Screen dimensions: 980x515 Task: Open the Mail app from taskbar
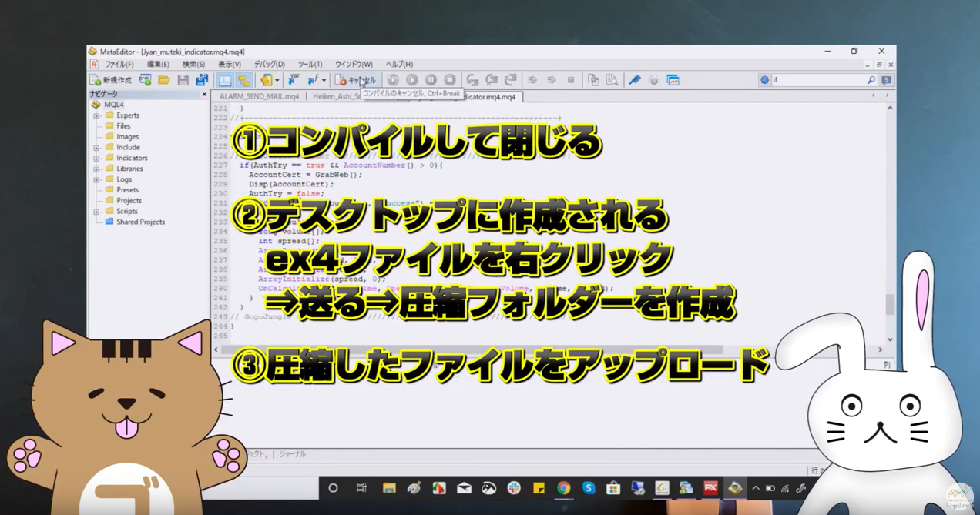point(464,488)
